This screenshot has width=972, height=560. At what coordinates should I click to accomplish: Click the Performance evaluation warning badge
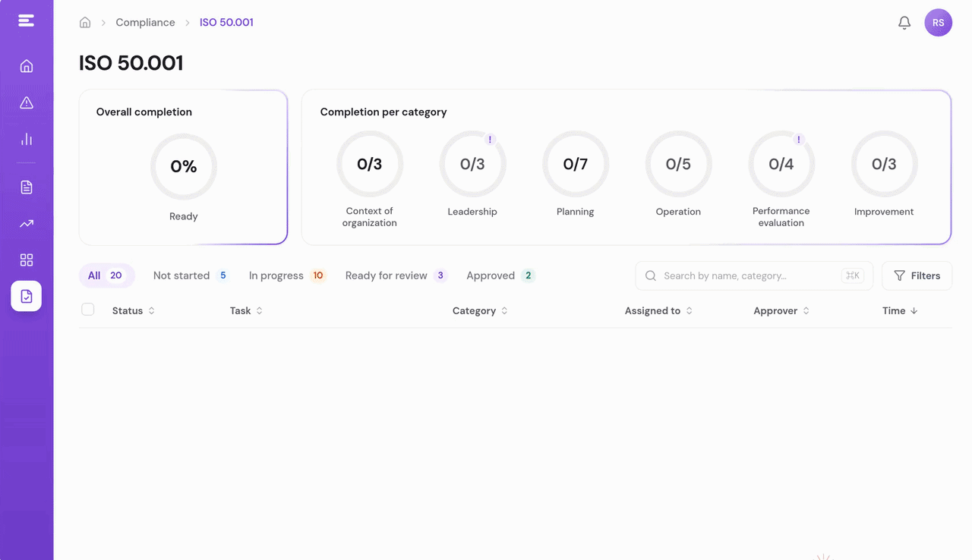pyautogui.click(x=799, y=140)
